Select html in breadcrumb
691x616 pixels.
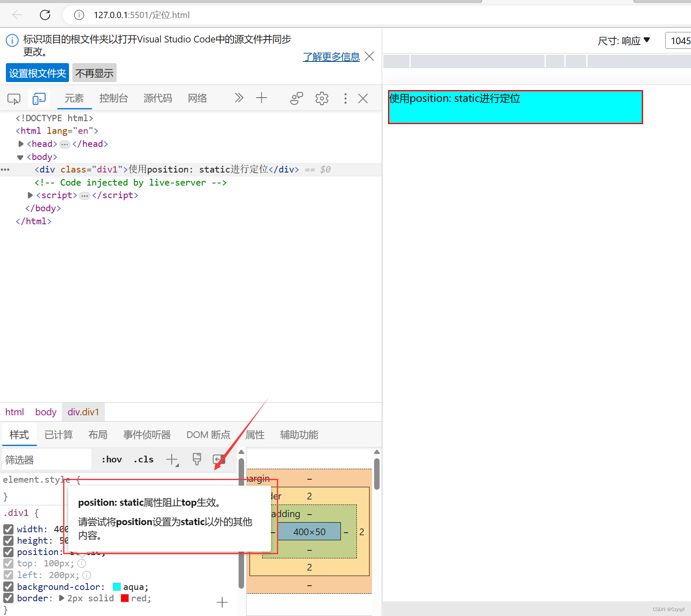(15, 412)
